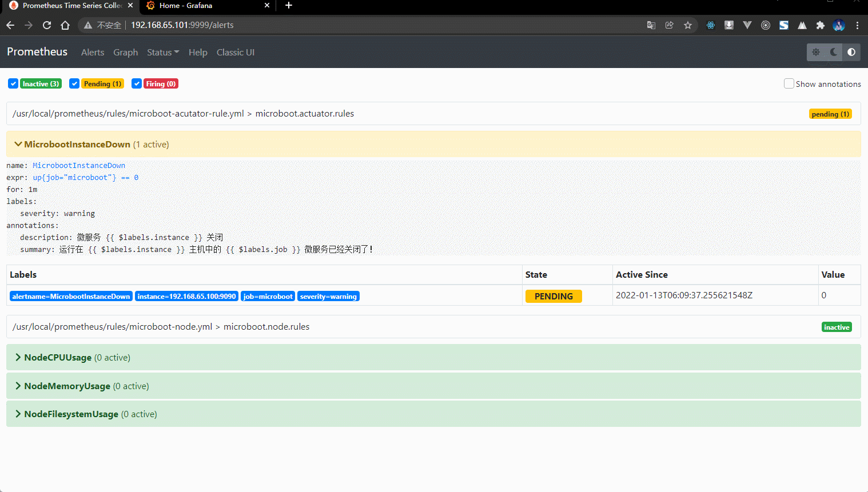Screen dimensions: 868x492
Task: Open the white triangle extension icon
Action: click(802, 25)
